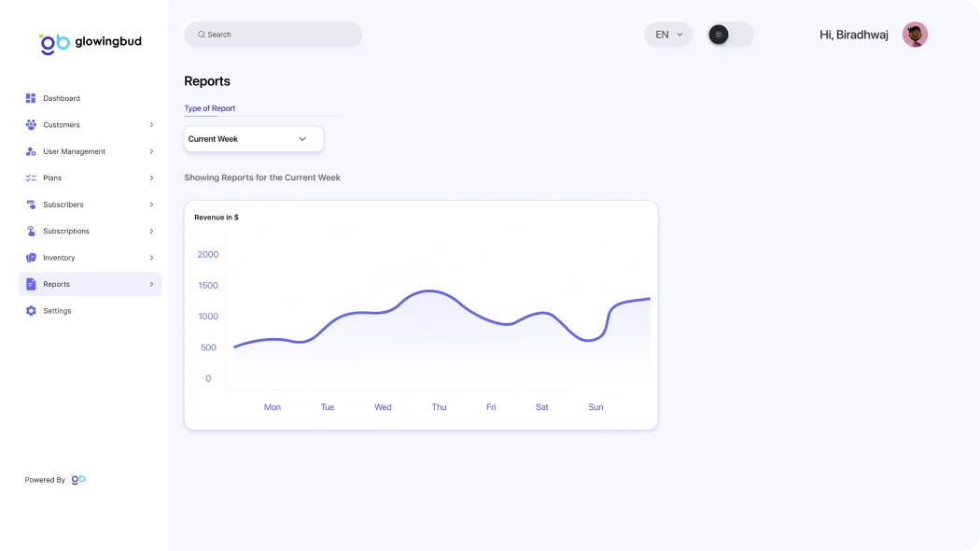This screenshot has width=980, height=551.
Task: Click the Dashboard grid icon
Action: pos(31,98)
